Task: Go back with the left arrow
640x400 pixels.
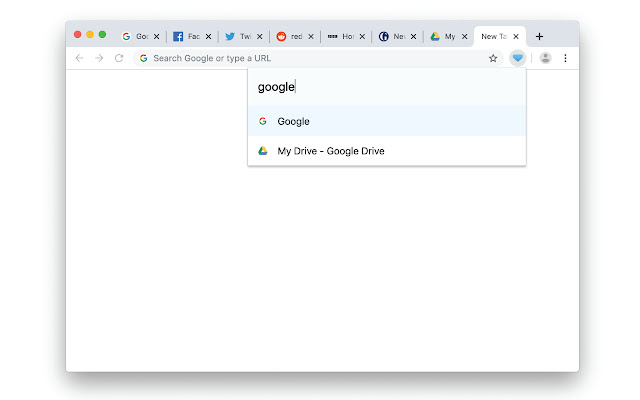Action: coord(79,58)
